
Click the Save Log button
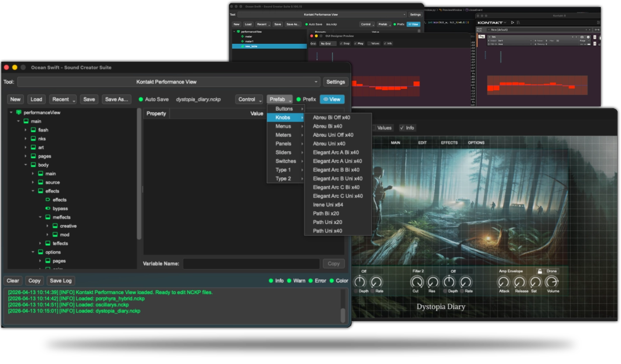[60, 281]
